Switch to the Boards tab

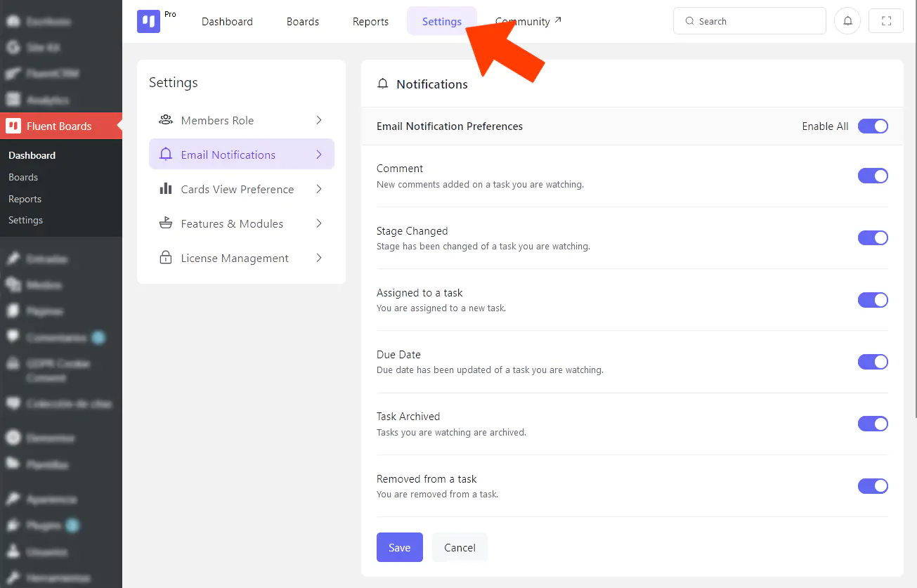[303, 22]
